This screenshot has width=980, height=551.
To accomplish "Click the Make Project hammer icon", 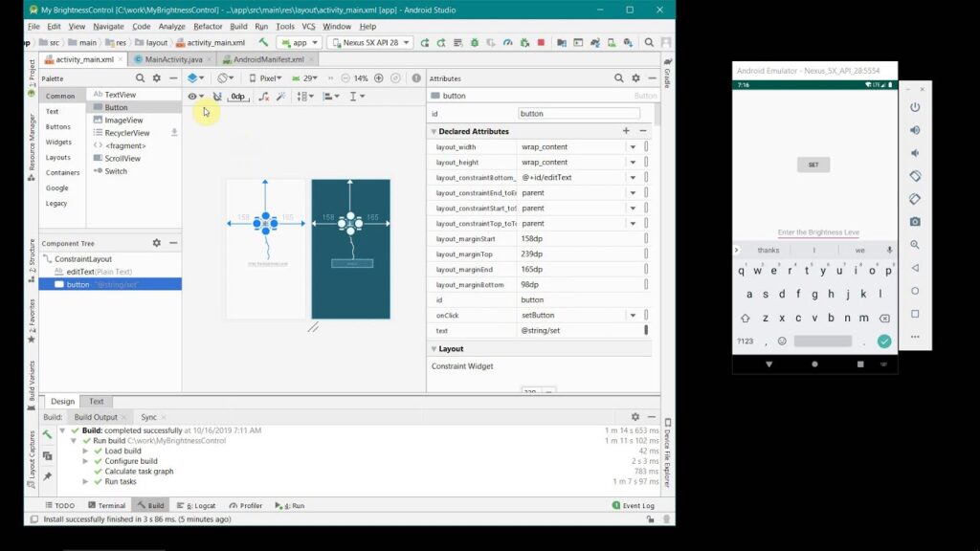I will (263, 42).
